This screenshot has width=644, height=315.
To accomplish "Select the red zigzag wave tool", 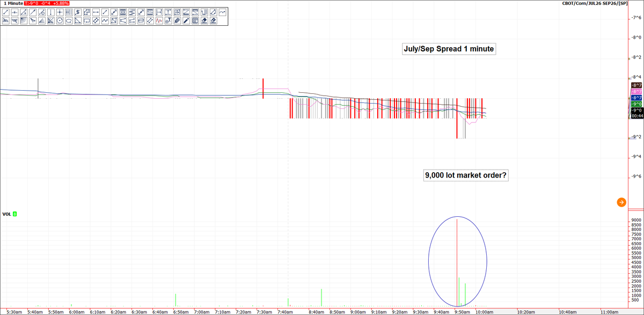I will click(x=159, y=20).
